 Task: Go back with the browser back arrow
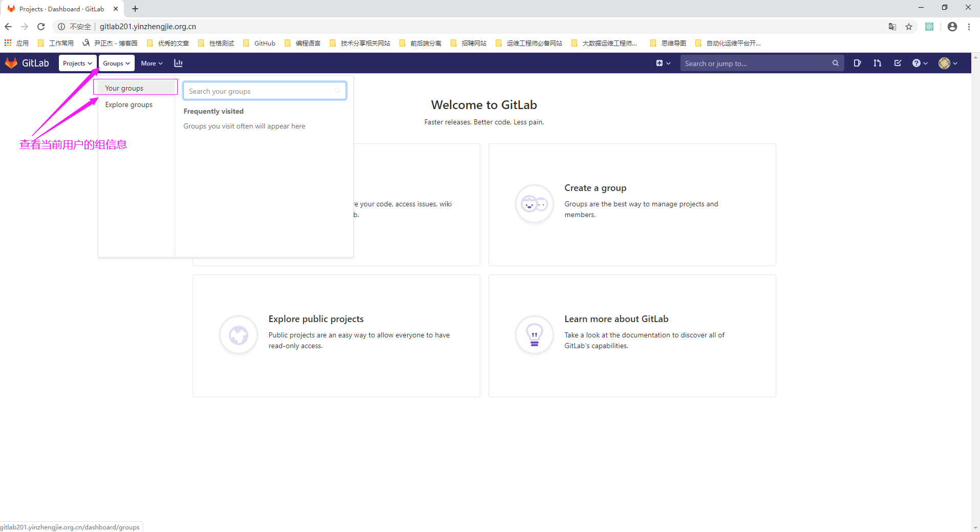pyautogui.click(x=8, y=27)
